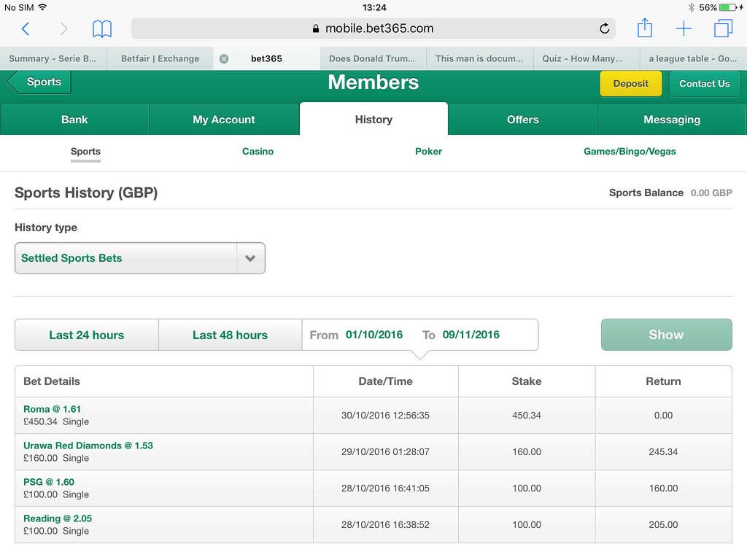Open the Safari bookmarks book icon
The width and height of the screenshot is (747, 560).
[x=102, y=29]
